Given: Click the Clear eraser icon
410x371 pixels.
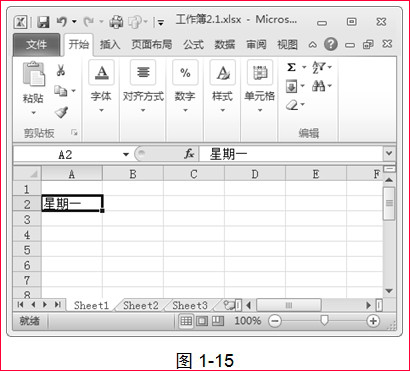Looking at the screenshot, I should pyautogui.click(x=291, y=105).
